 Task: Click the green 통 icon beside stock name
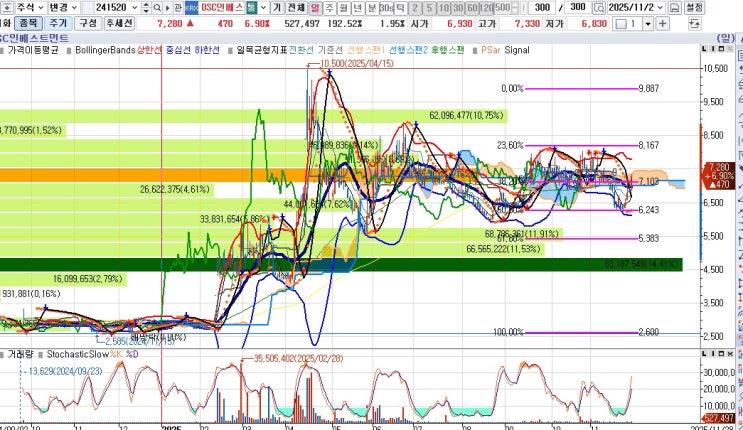pyautogui.click(x=252, y=8)
